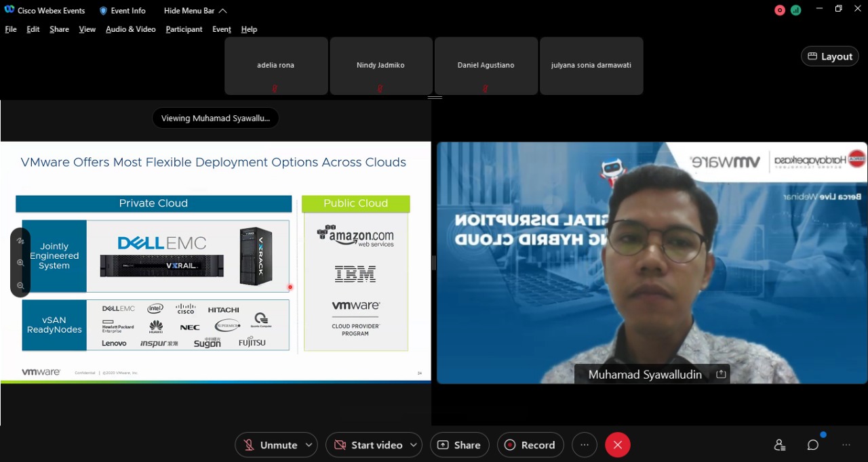Click the handle below the participant thumbnail strip
The image size is (868, 462).
435,98
